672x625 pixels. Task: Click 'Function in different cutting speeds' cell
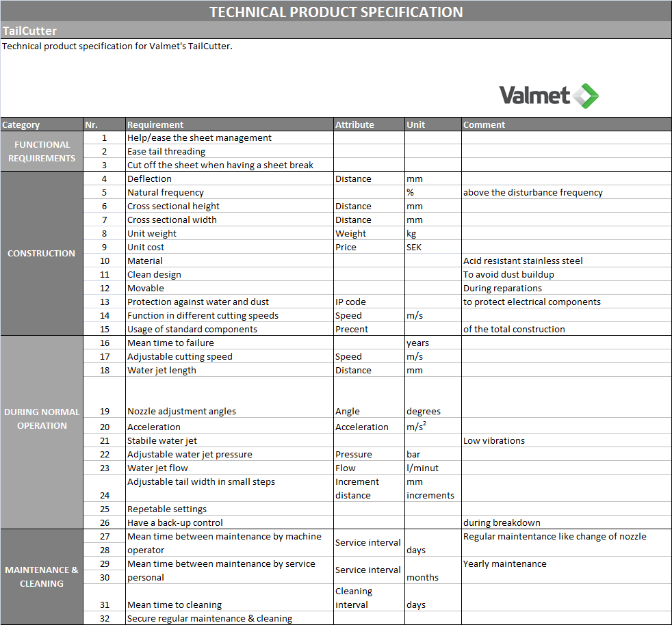(x=229, y=316)
